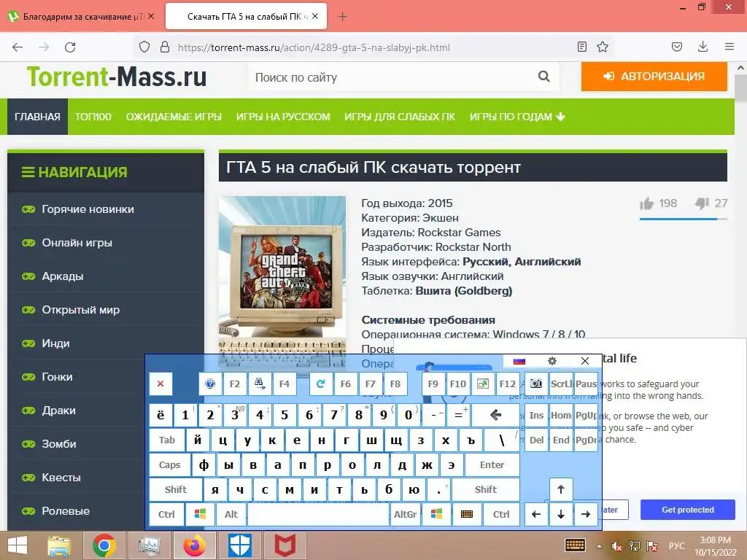Click the blue help question mark key
The width and height of the screenshot is (747, 560).
(210, 384)
